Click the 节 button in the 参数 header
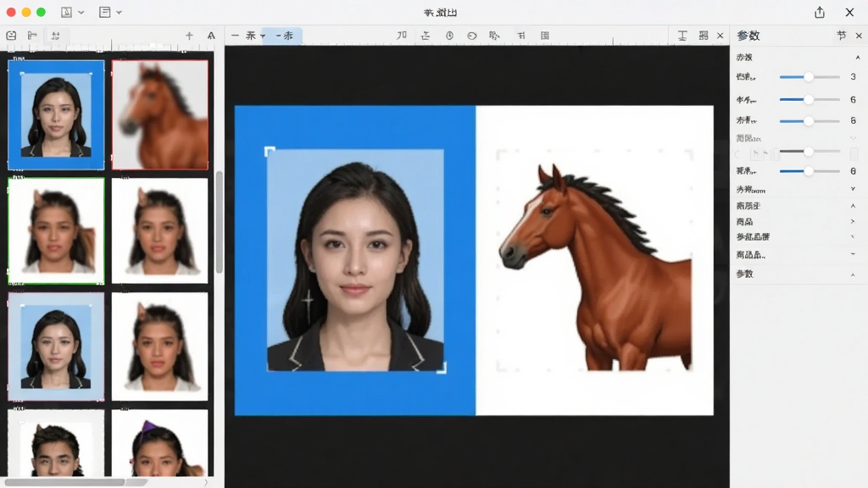Viewport: 868px width, 488px height. [842, 36]
